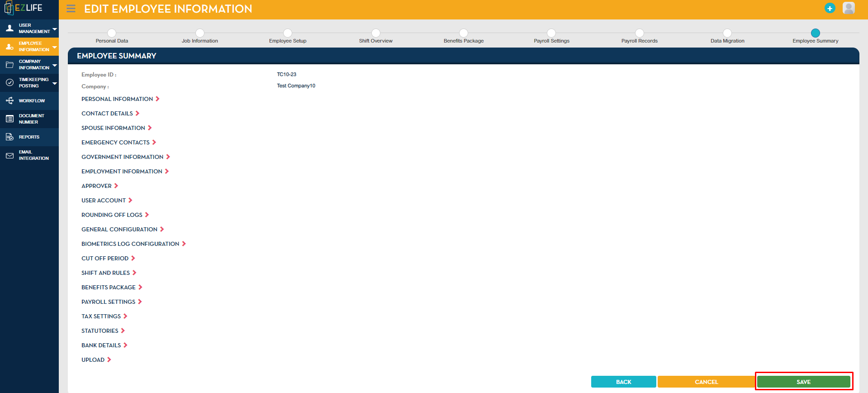This screenshot has width=868, height=393.
Task: Click the Document Number list icon
Action: [x=9, y=119]
